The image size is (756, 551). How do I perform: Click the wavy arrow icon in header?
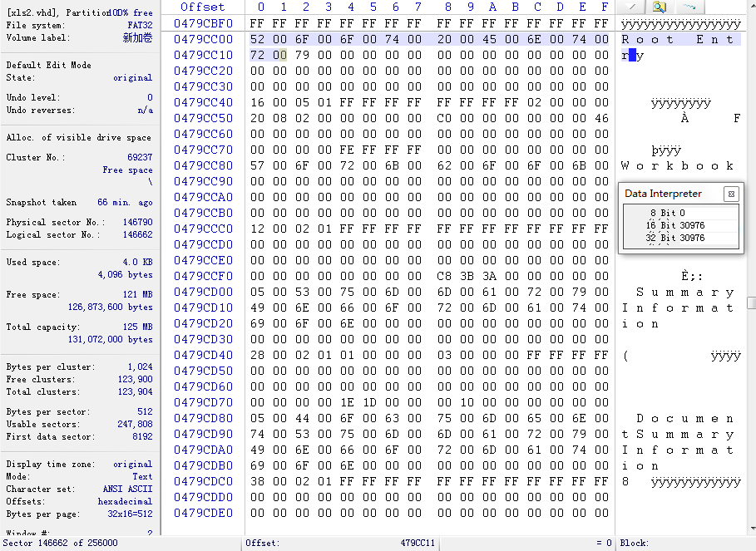tap(689, 7)
